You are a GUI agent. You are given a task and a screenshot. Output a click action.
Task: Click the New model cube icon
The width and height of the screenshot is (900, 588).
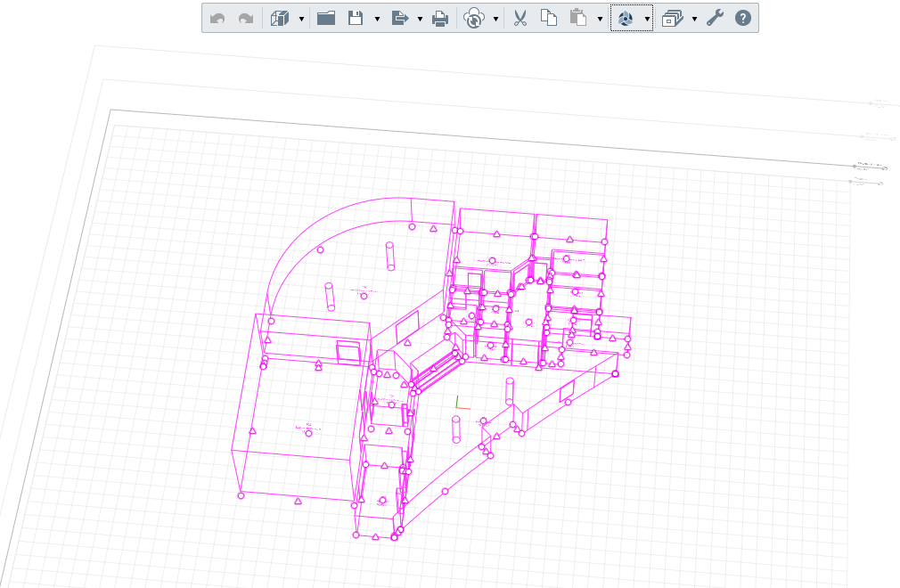pos(281,19)
